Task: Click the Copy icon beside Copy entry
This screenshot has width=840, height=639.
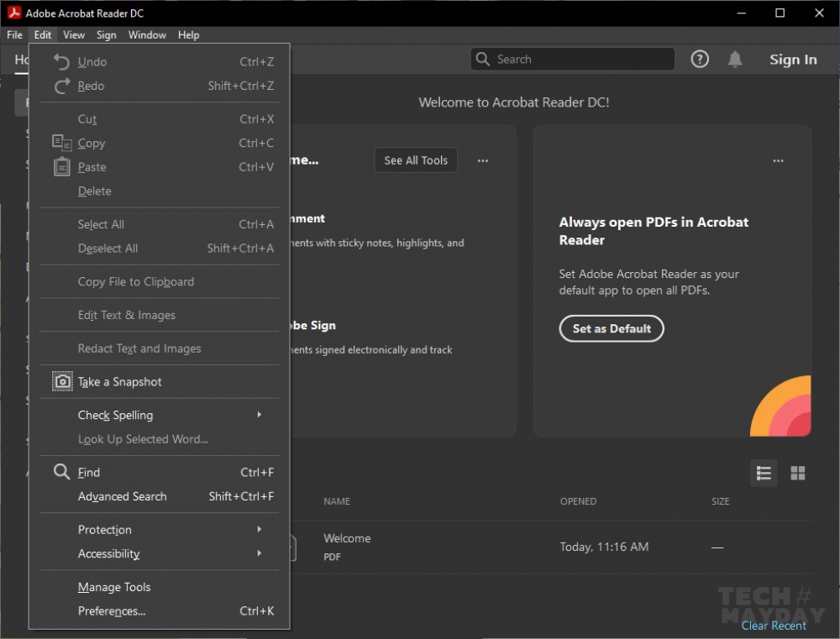Action: (x=62, y=143)
